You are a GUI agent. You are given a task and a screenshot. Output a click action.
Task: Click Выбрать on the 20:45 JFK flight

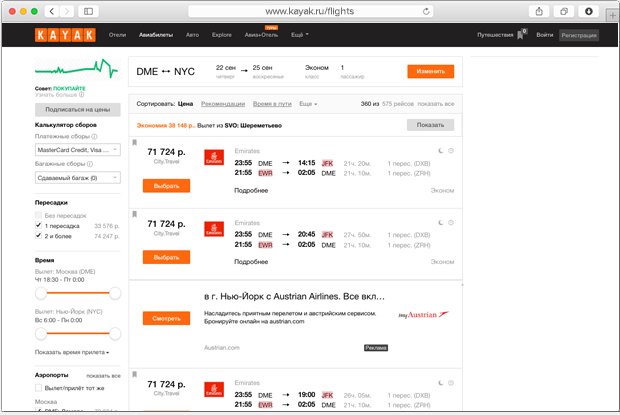point(166,257)
